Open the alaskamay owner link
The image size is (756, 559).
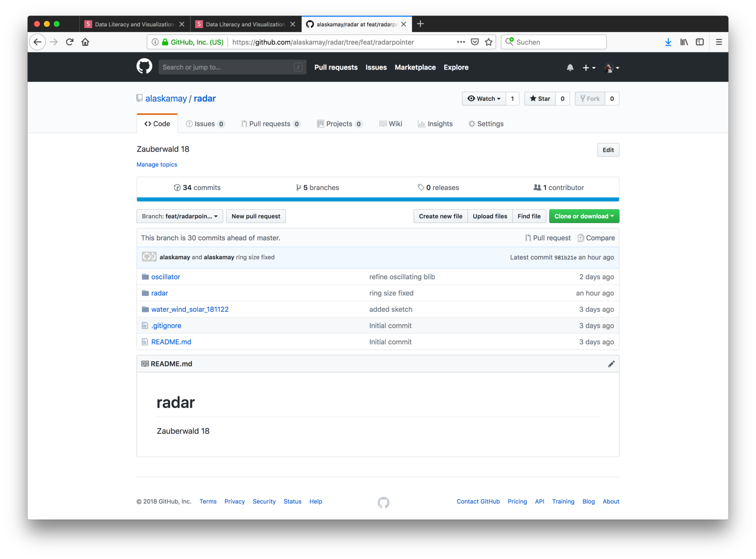point(166,99)
